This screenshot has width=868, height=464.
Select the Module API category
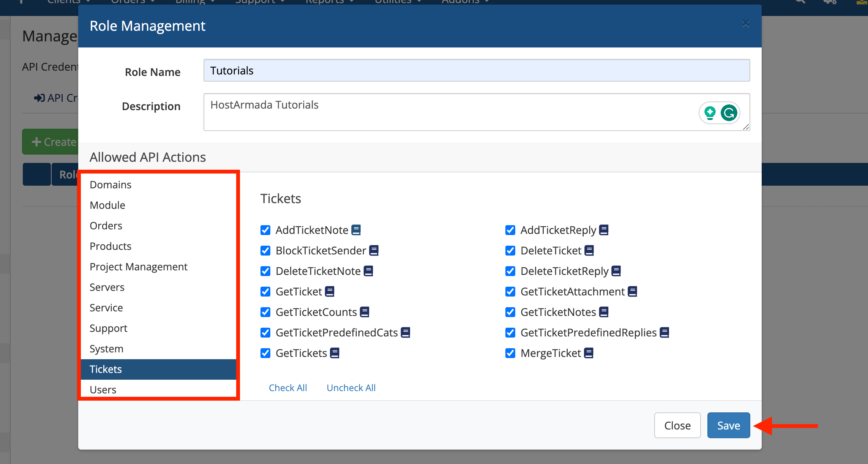point(158,205)
